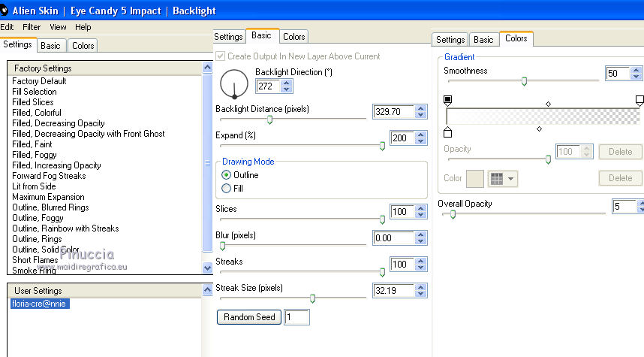Switch to the Basic tab in left panel
Image resolution: width=644 pixels, height=357 pixels.
[x=50, y=46]
